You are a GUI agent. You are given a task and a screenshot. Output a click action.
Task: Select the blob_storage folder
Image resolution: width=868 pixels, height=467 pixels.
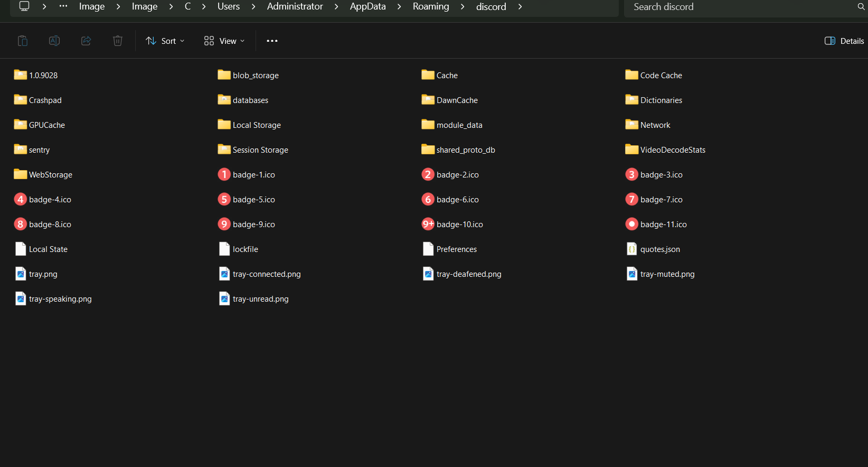(248, 75)
